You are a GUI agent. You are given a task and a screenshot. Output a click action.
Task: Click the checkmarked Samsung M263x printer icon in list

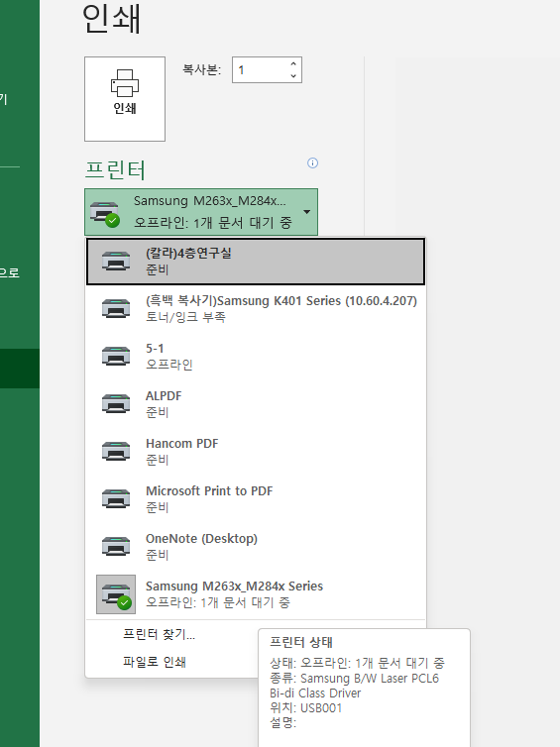[x=116, y=594]
